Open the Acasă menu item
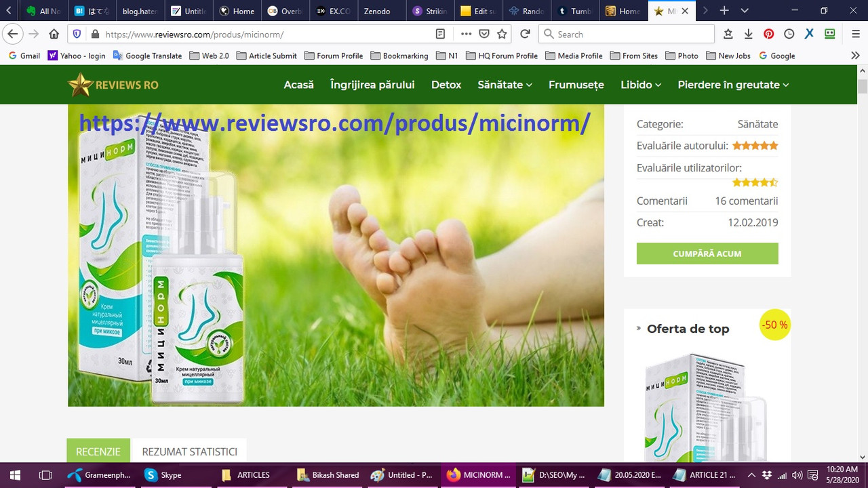 299,85
